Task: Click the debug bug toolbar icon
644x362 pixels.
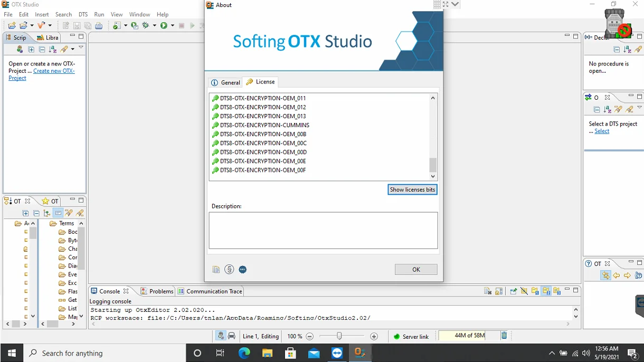Action: [x=146, y=25]
